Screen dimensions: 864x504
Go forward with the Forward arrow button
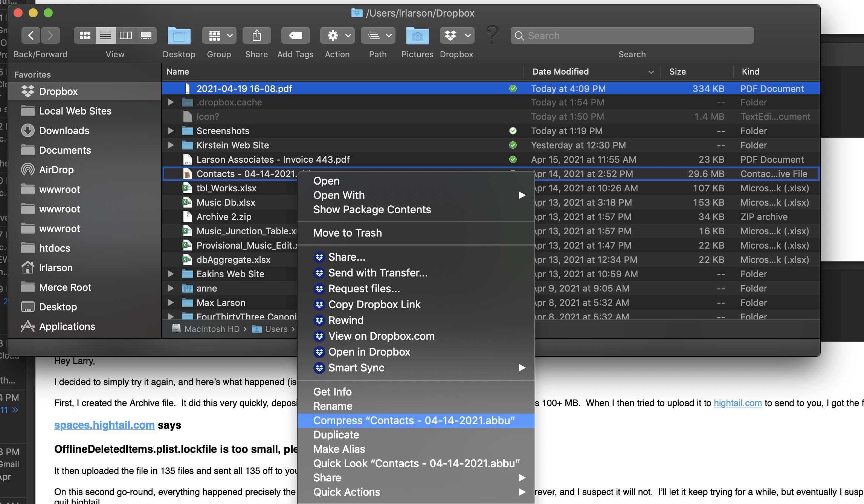[50, 36]
